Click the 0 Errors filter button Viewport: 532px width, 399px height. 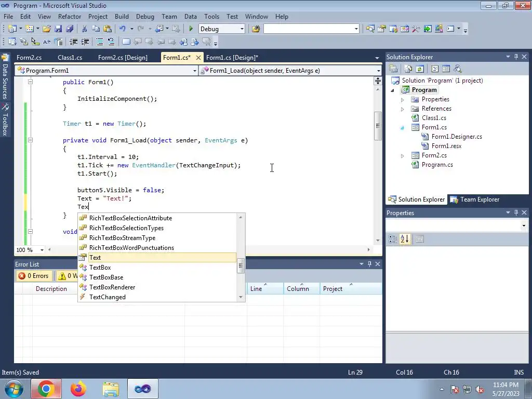tap(34, 276)
